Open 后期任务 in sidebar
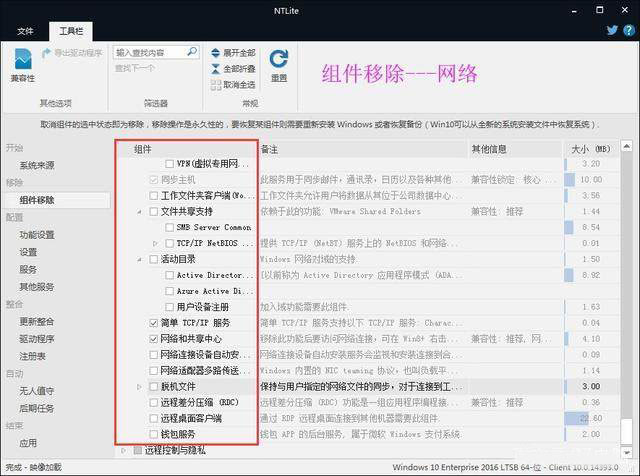This screenshot has width=640, height=476. [x=37, y=408]
